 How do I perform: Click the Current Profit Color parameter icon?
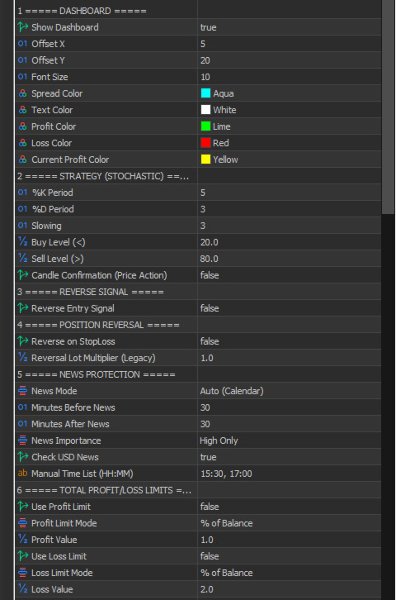click(x=23, y=159)
